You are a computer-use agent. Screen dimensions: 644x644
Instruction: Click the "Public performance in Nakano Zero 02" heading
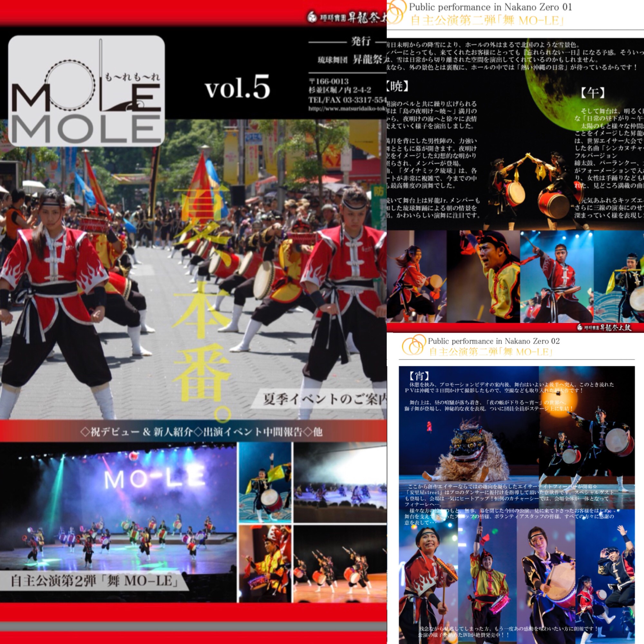coord(494,341)
